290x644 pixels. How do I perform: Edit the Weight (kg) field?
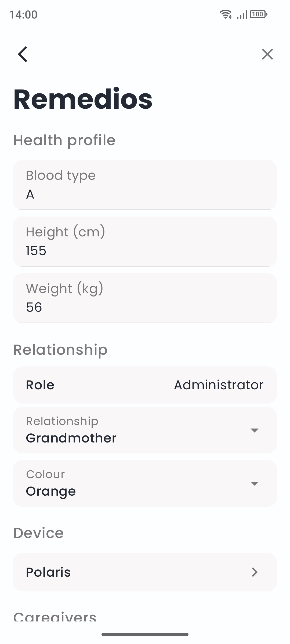click(x=145, y=298)
